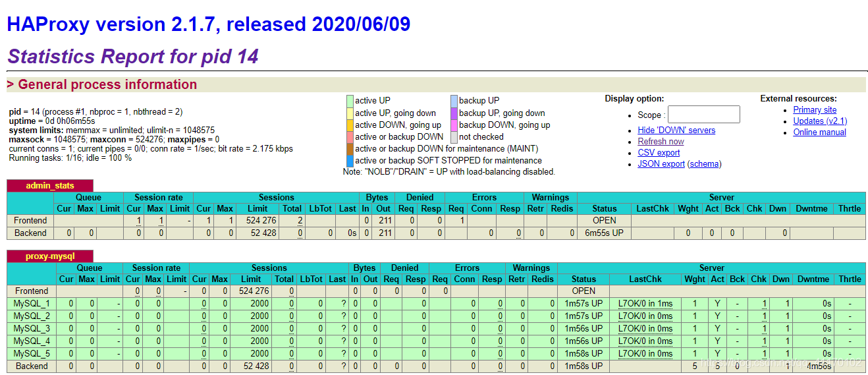The width and height of the screenshot is (868, 375).
Task: Select the MySQL_2 server row name
Action: pos(32,316)
